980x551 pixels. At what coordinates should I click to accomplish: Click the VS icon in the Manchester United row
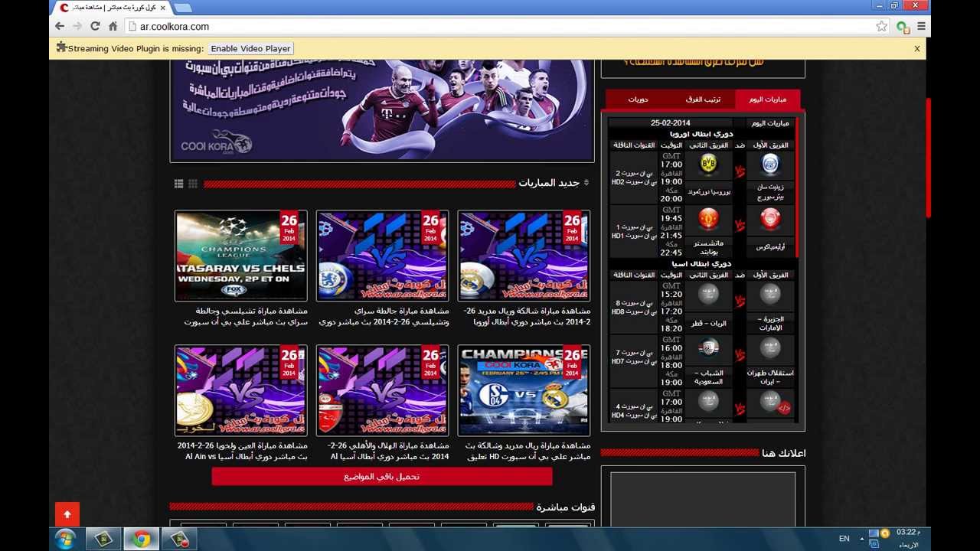(x=740, y=226)
